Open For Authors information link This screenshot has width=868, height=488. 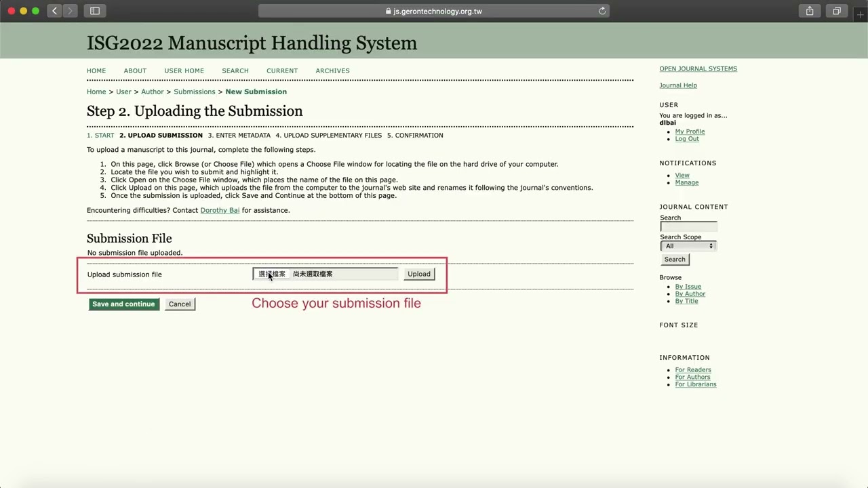tap(692, 378)
